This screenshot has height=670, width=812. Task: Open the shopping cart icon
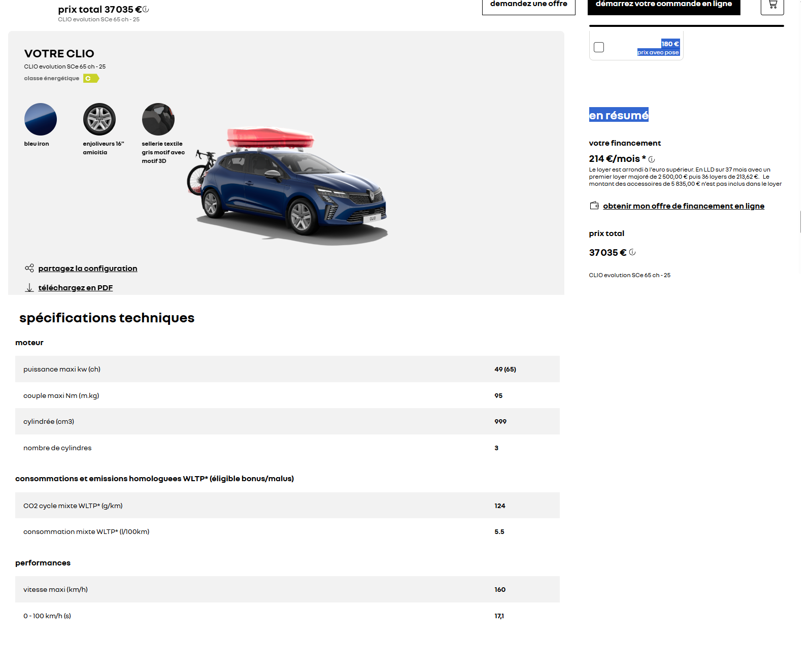tap(772, 5)
